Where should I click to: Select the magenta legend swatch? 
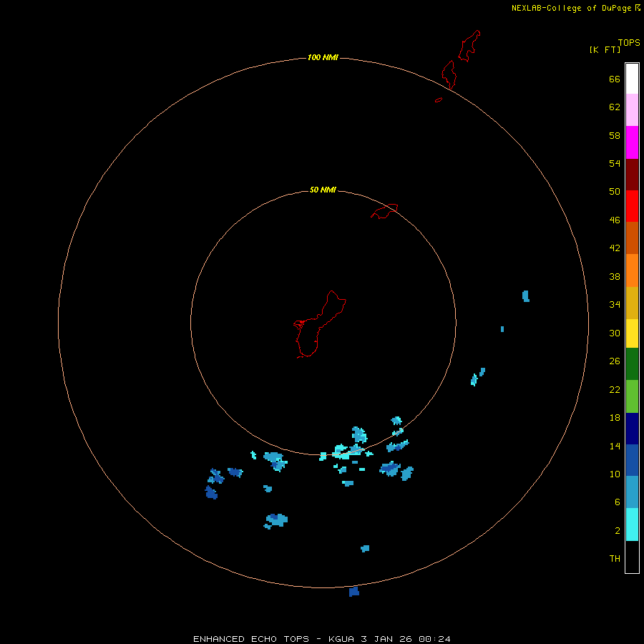point(632,142)
